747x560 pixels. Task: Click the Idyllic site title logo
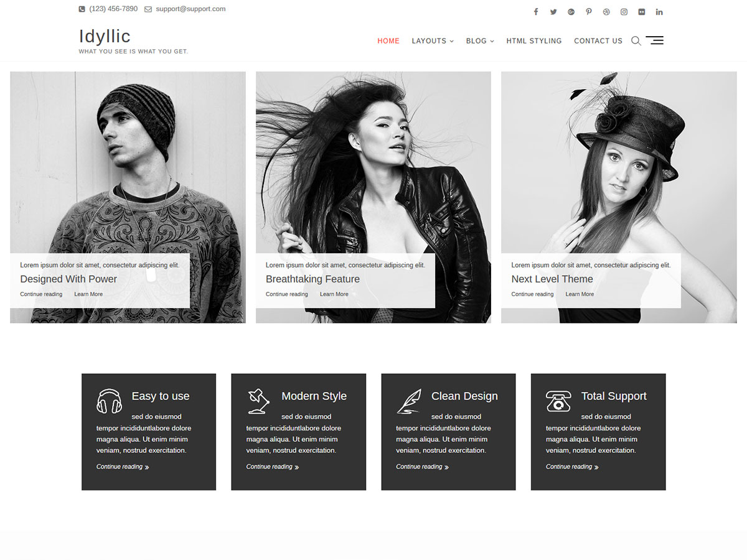click(105, 36)
